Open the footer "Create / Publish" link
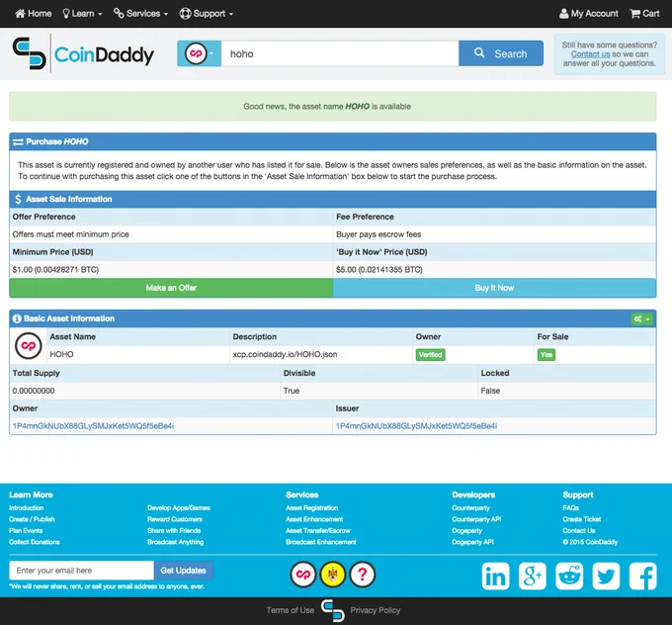 32,519
